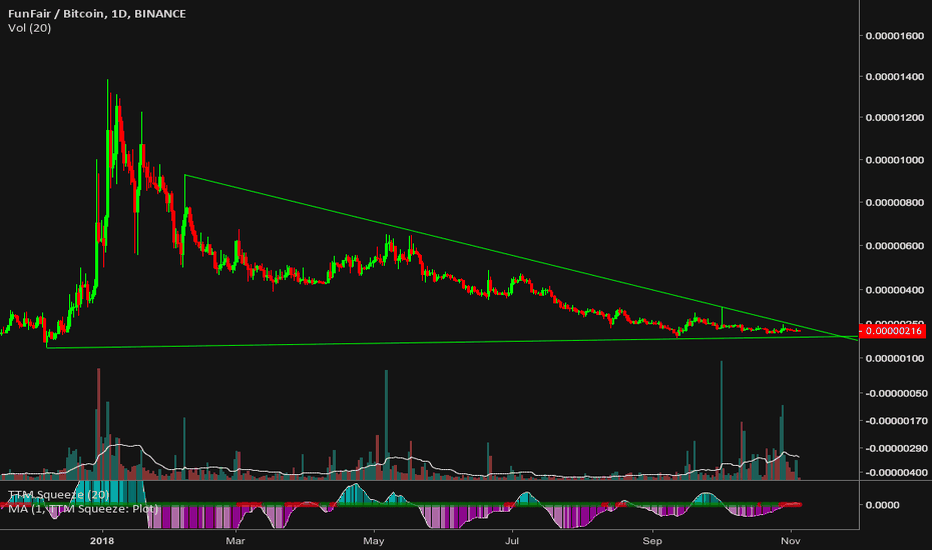Select the green lower support trendline
Screen dimensions: 932x550
coord(452,342)
